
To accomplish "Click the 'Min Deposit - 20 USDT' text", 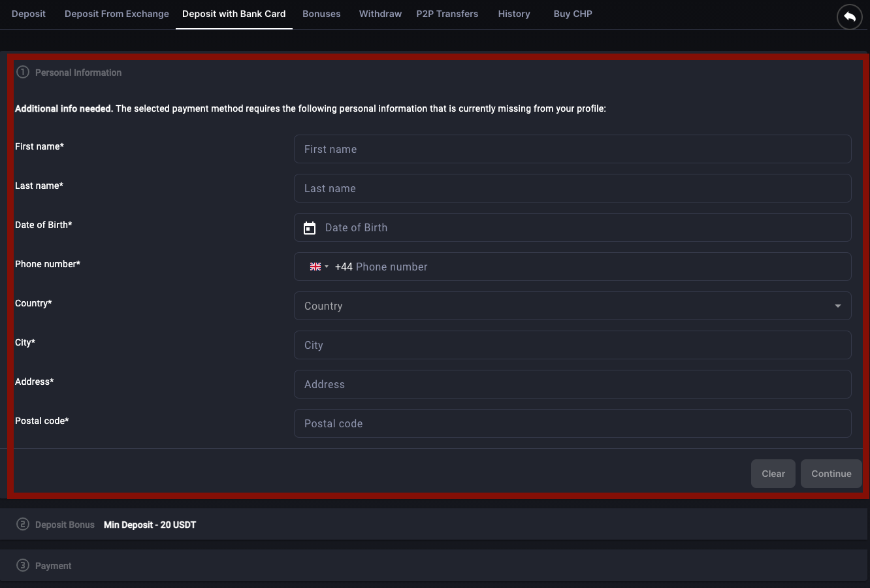I will point(150,525).
